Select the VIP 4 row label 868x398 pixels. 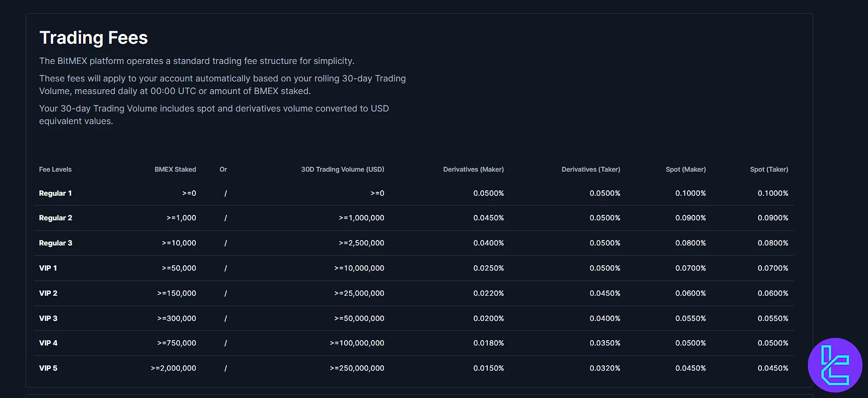[48, 343]
